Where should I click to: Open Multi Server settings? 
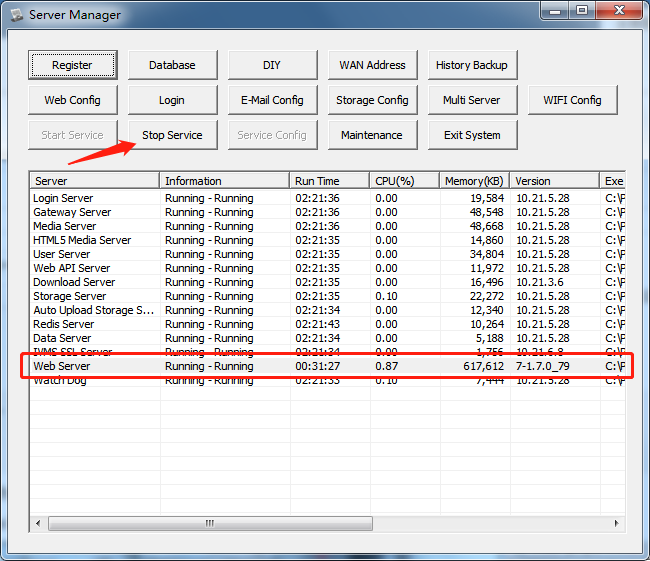472,100
